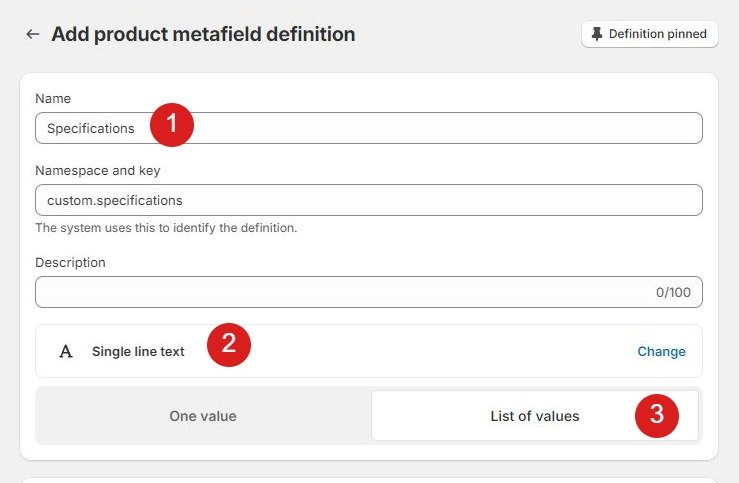Click the Add product metafield definition heading
This screenshot has width=739, height=483.
203,34
